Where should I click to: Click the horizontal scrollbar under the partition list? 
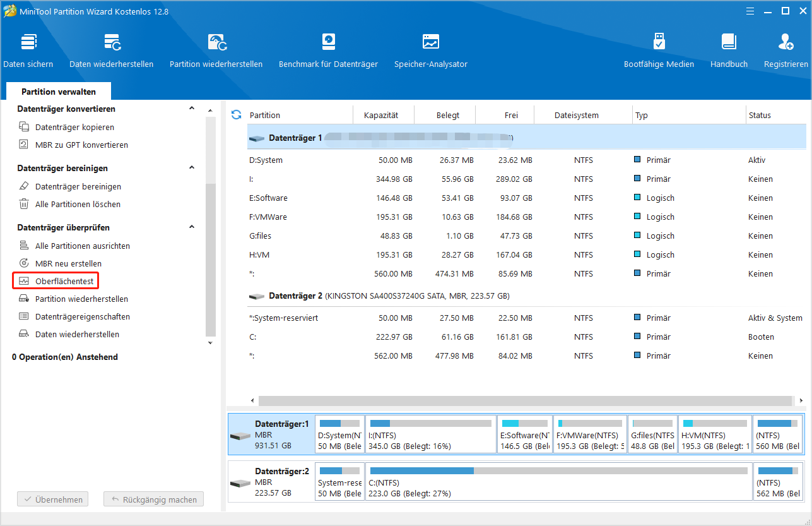pos(524,401)
